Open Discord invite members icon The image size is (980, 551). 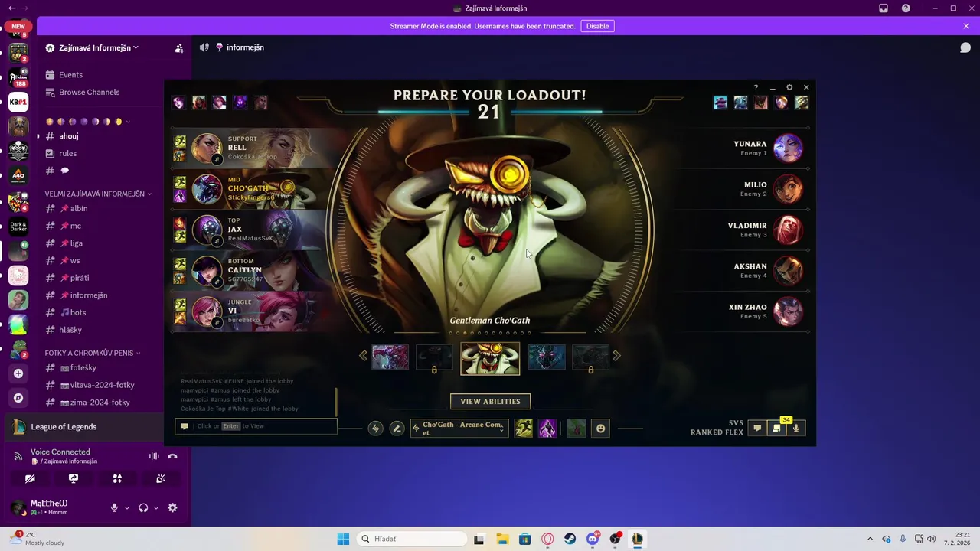coord(179,47)
